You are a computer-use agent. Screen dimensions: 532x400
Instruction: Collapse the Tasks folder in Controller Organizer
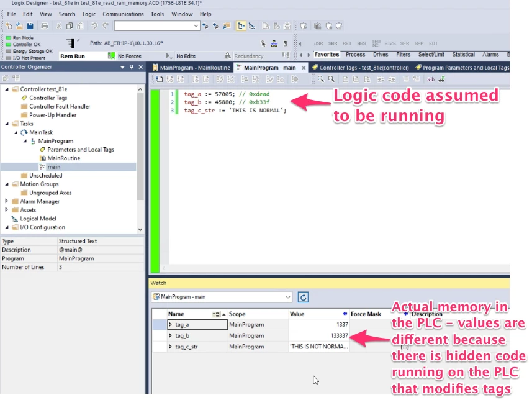tap(7, 123)
